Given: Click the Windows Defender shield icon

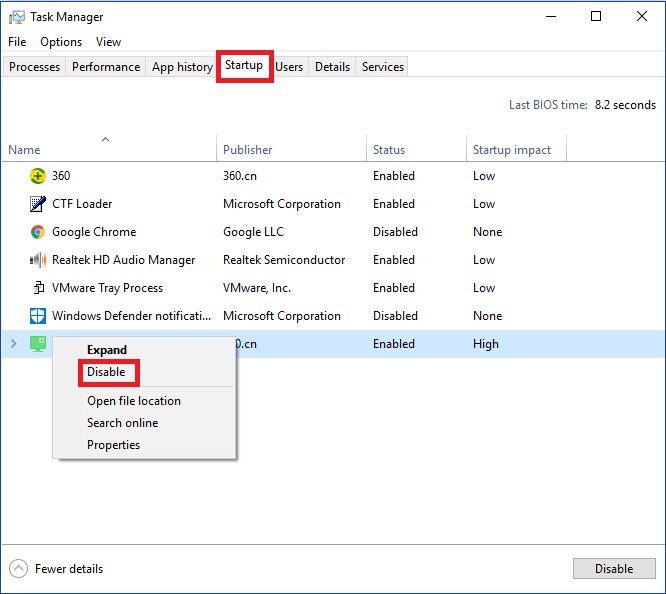Looking at the screenshot, I should pyautogui.click(x=38, y=316).
